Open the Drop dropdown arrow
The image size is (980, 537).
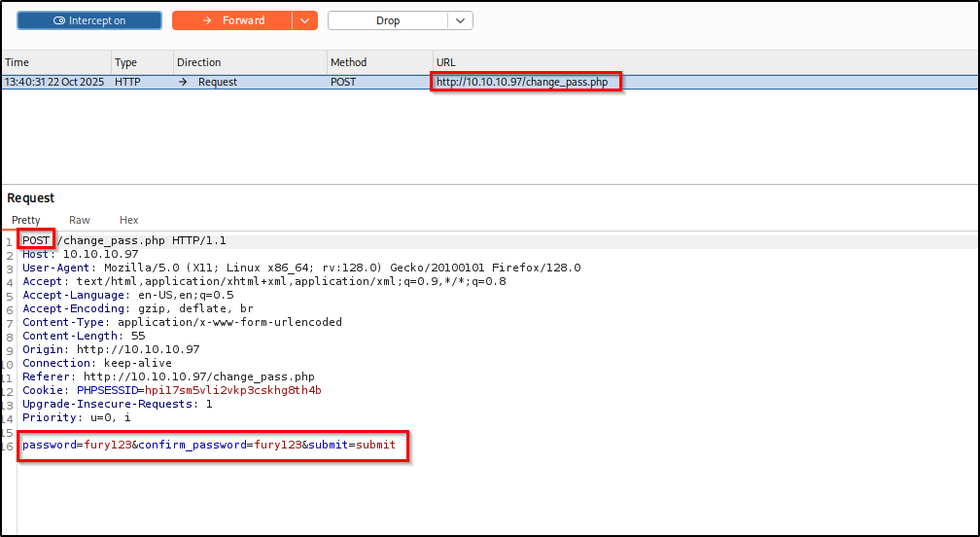[x=461, y=20]
